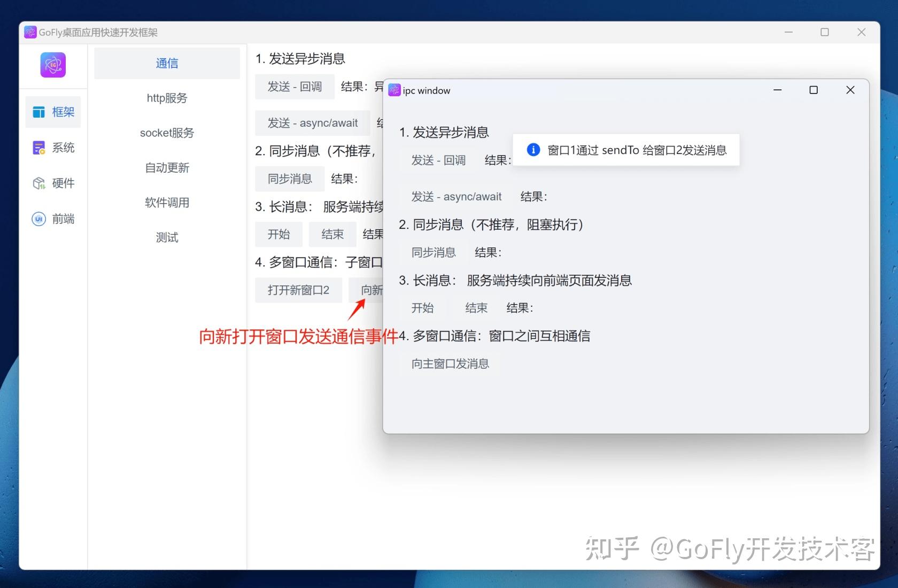Switch to the 通信 tab
This screenshot has height=588, width=898.
[x=166, y=63]
